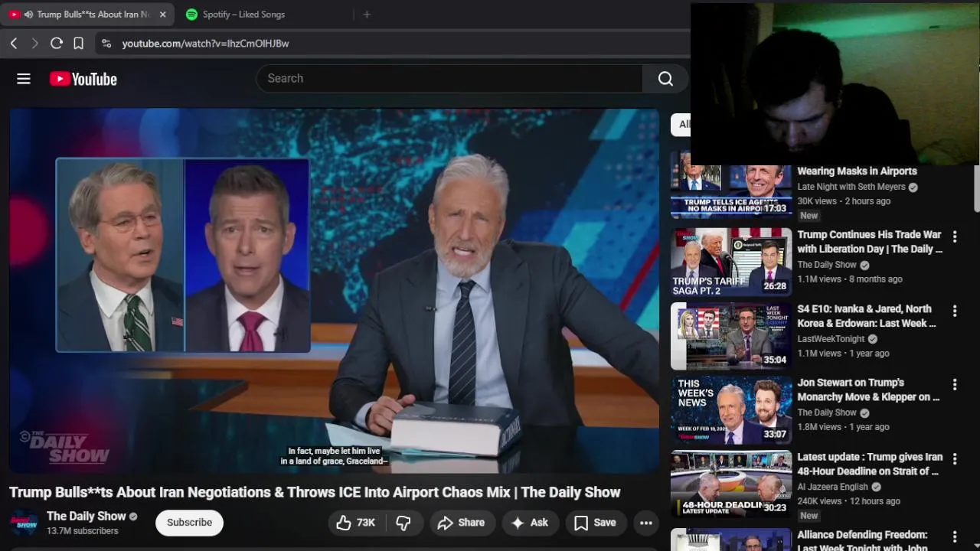Open Alliance Defending Freedom video title
980x551 pixels.
click(862, 540)
